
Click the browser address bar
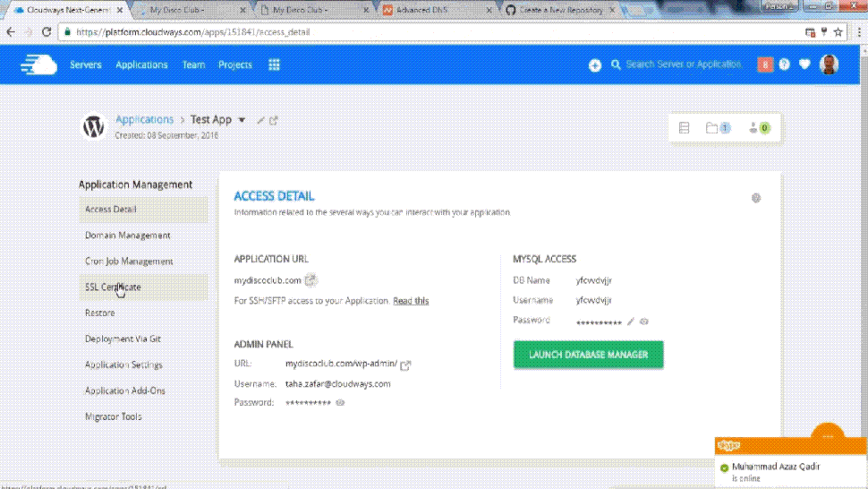coord(432,32)
